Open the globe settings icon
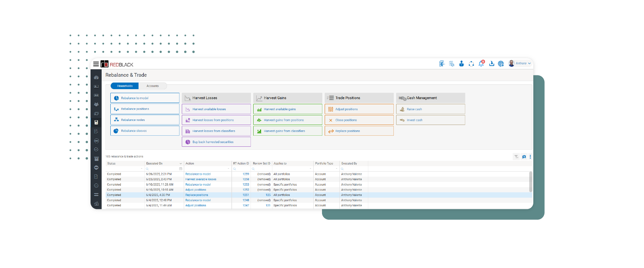The height and width of the screenshot is (268, 644). point(501,64)
